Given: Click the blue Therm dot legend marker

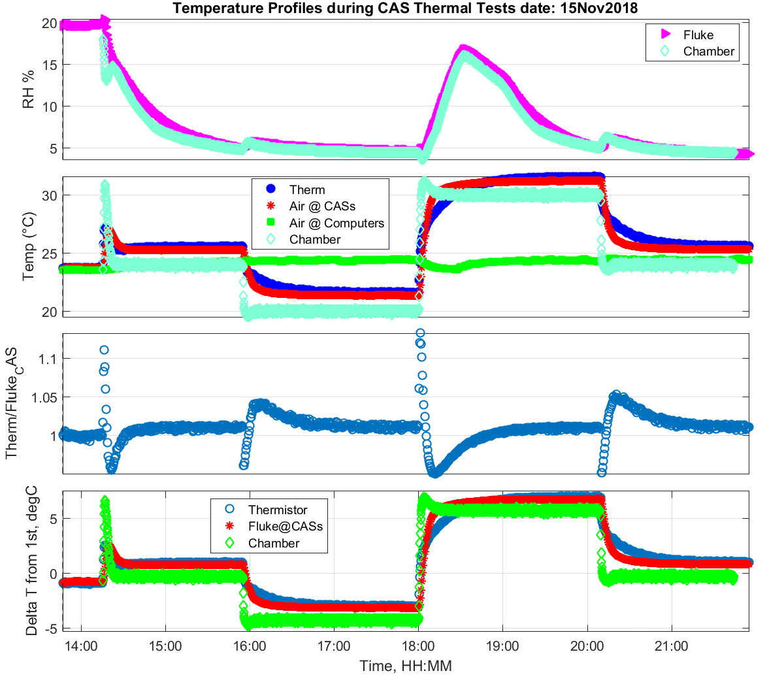Looking at the screenshot, I should [271, 189].
